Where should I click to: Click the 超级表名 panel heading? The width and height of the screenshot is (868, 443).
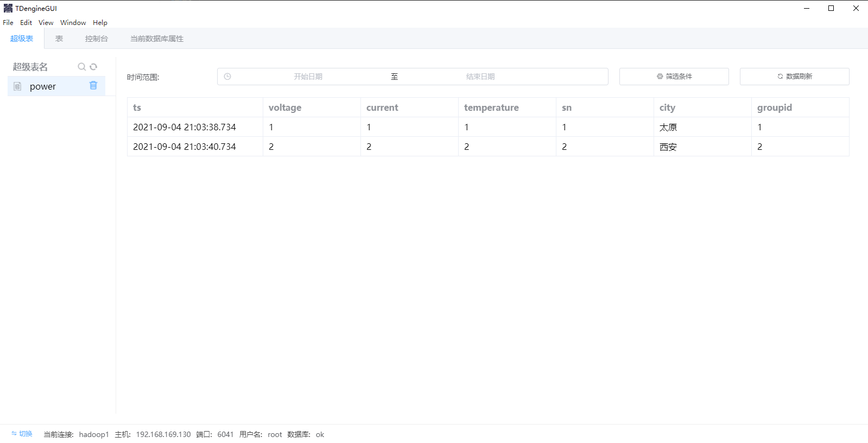(30, 67)
